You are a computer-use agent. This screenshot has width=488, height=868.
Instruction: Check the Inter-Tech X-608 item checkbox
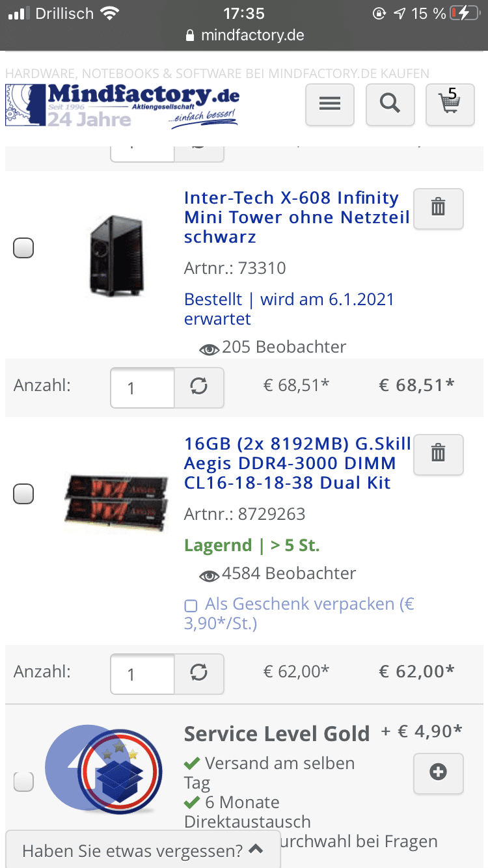click(x=23, y=248)
